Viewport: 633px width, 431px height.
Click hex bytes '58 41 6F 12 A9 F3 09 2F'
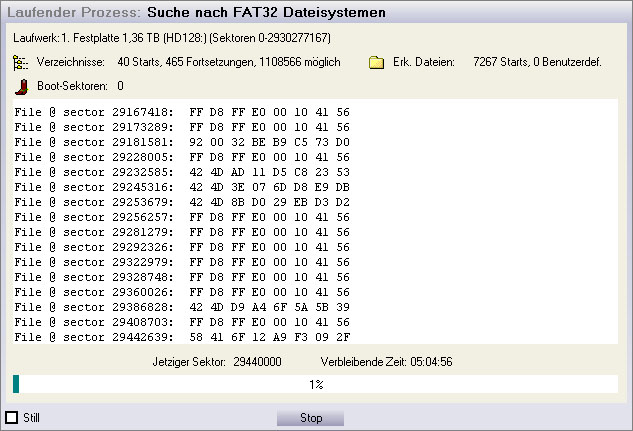270,337
